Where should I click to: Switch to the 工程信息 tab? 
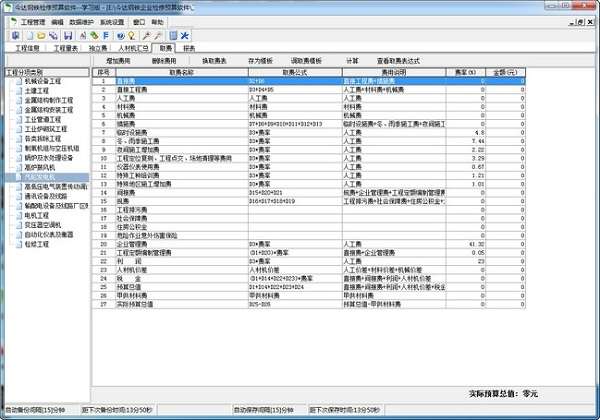pyautogui.click(x=28, y=48)
